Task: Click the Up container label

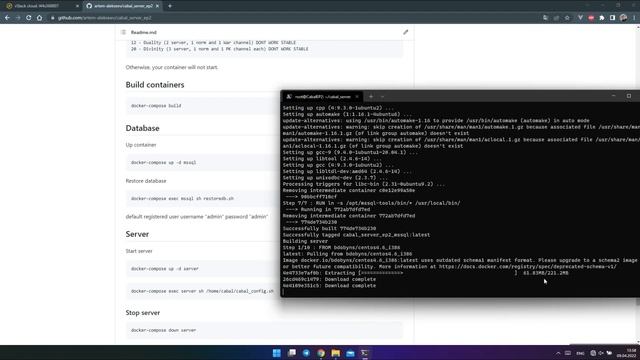Action: [x=141, y=145]
